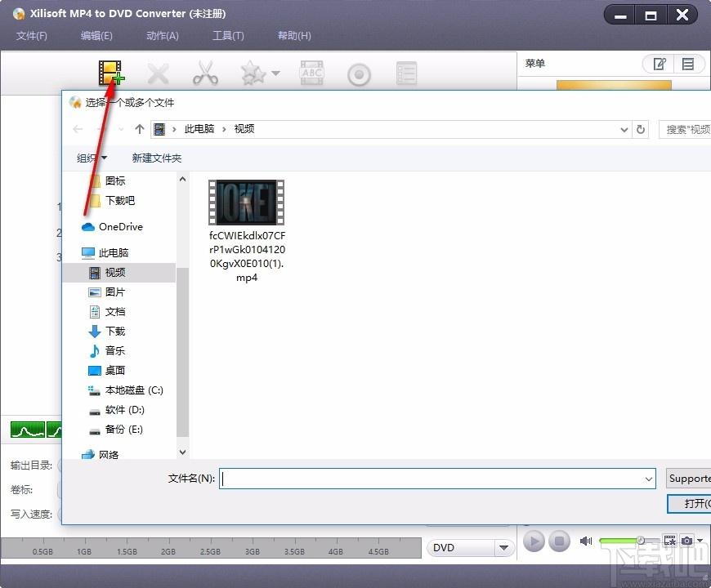Click the Burn disc toolbar icon
Viewport: 711px width, 588px height.
coord(359,75)
